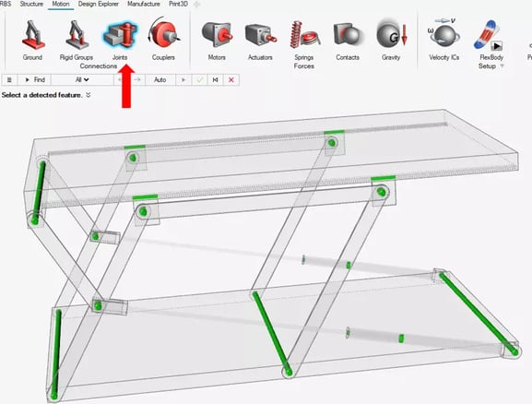The image size is (532, 404).
Task: Open the Springs Forces tool
Action: click(x=304, y=35)
